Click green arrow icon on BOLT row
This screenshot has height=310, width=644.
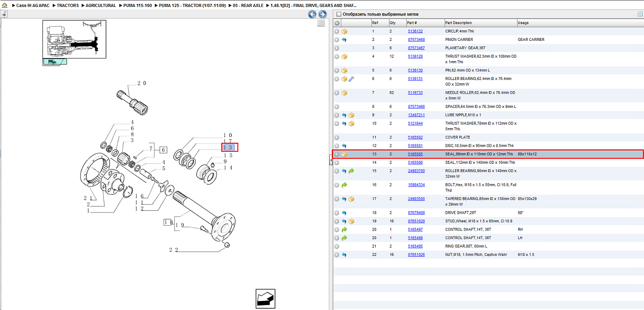[344, 185]
